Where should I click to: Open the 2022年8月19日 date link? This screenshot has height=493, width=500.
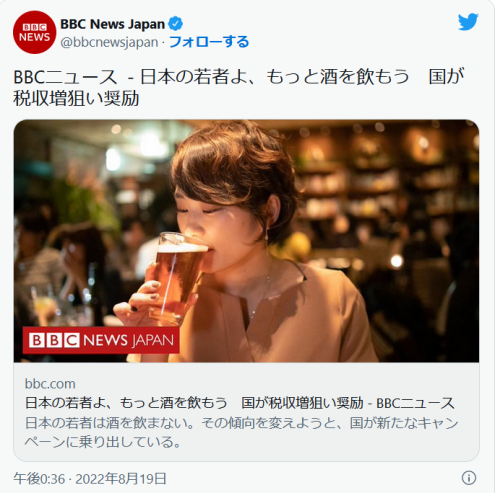coord(121,479)
